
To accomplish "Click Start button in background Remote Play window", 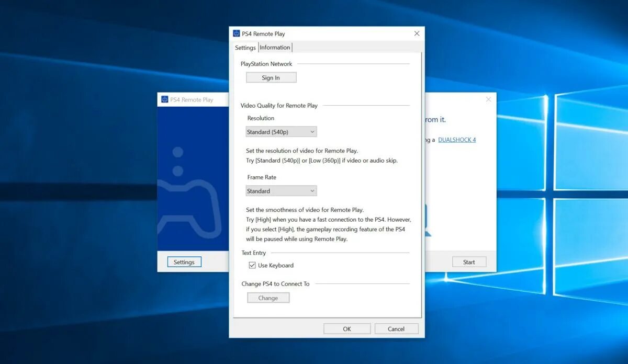I will [x=469, y=262].
